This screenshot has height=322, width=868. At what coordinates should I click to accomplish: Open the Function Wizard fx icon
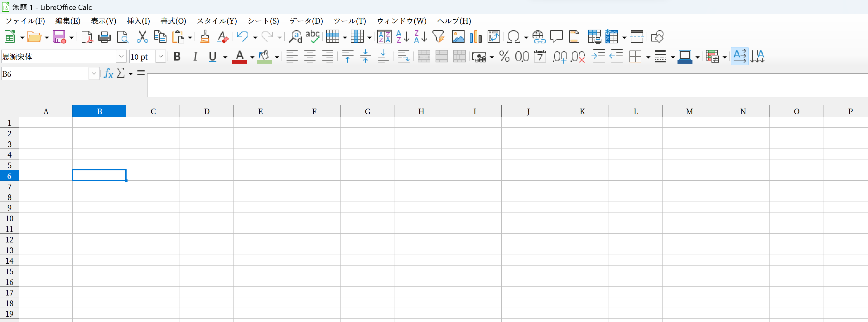108,74
